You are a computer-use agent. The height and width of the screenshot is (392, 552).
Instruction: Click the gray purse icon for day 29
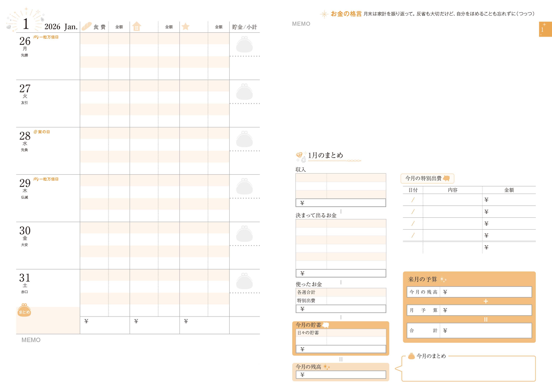[244, 186]
